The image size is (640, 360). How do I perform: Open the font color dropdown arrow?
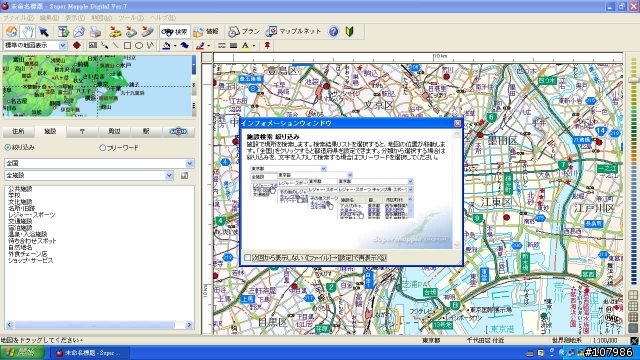point(253,46)
